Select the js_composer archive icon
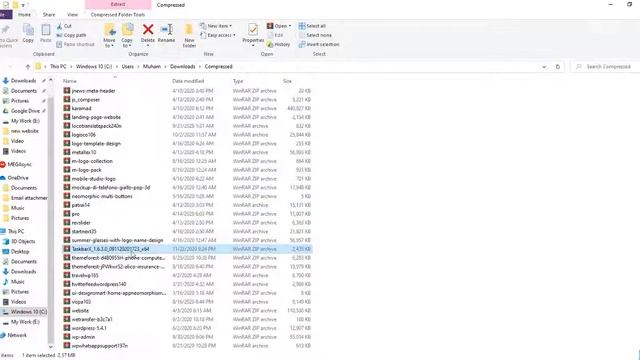This screenshot has width=640, height=360. pos(67,100)
